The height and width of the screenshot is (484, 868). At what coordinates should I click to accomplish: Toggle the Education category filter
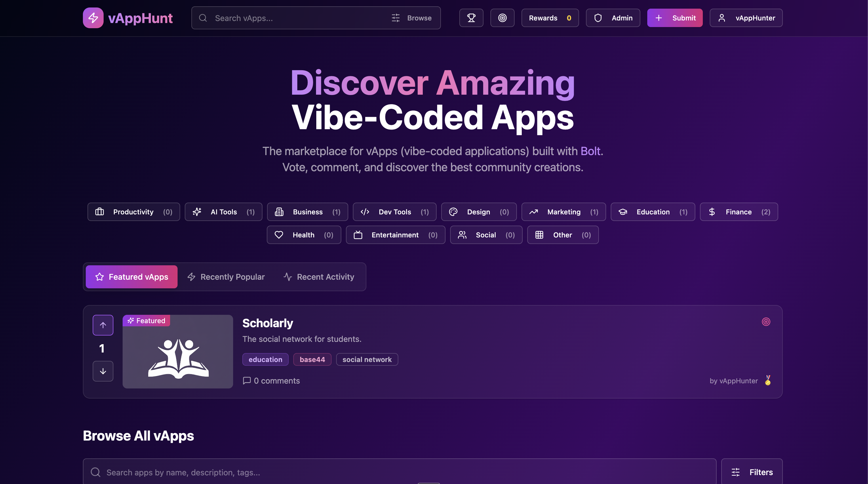[x=652, y=212]
